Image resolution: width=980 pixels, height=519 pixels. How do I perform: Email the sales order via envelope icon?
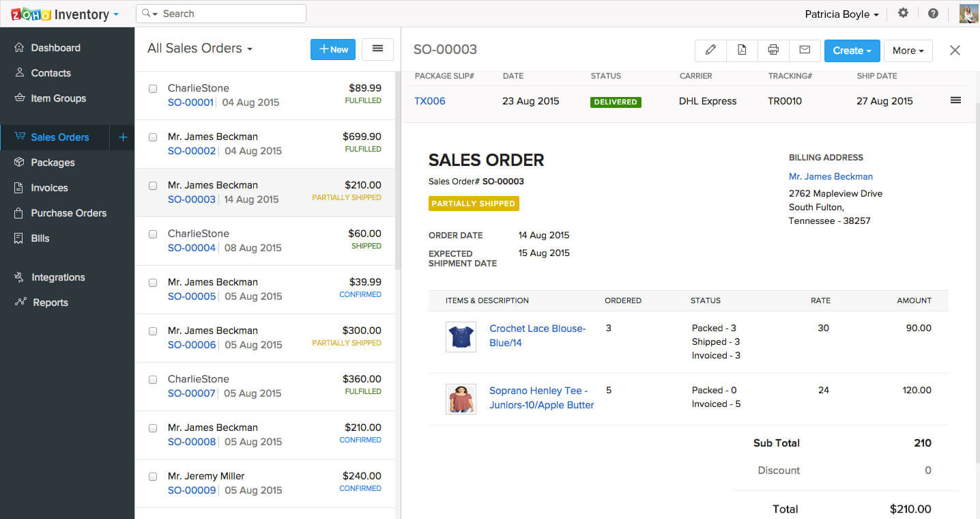[804, 50]
